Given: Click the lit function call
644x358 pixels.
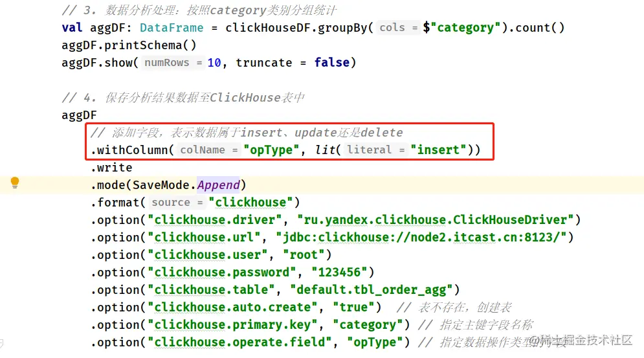Looking at the screenshot, I should coord(326,150).
